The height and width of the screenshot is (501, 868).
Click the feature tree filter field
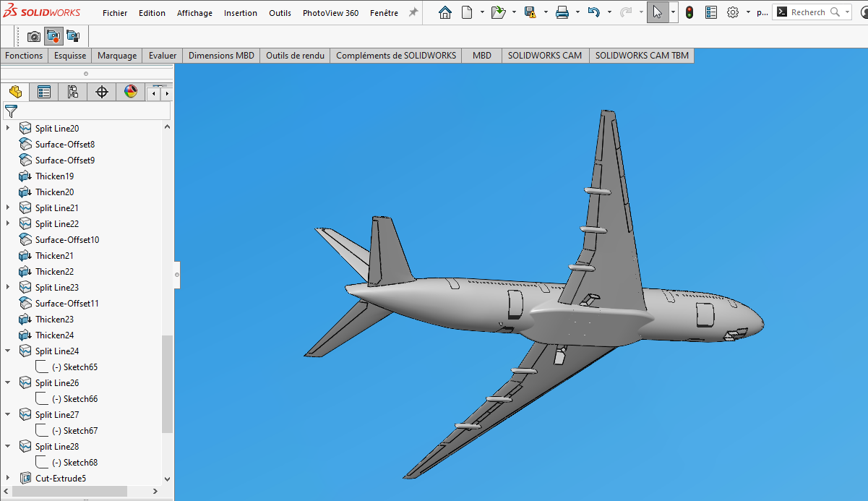tap(87, 111)
